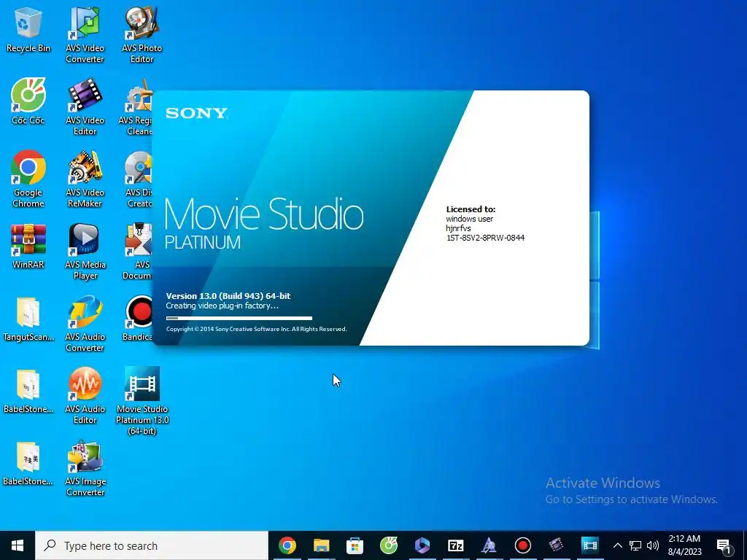Click the serial '1ST-8SV2-8PRW-0844' text
747x560 pixels.
(x=485, y=238)
